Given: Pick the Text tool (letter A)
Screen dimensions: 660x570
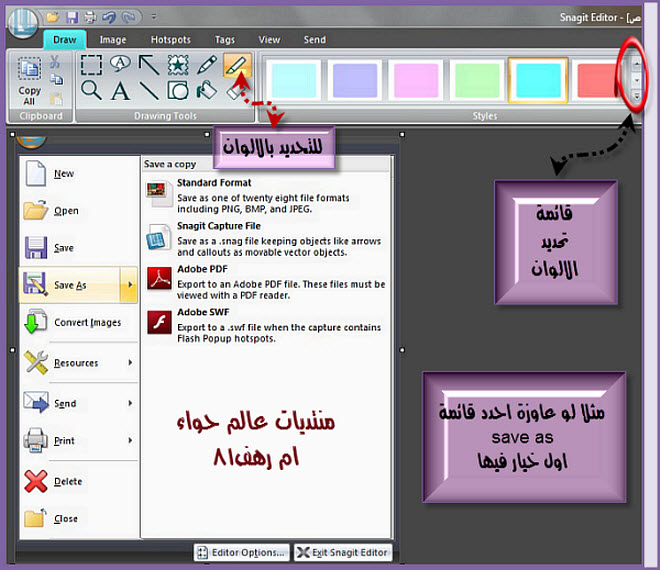Looking at the screenshot, I should point(120,92).
